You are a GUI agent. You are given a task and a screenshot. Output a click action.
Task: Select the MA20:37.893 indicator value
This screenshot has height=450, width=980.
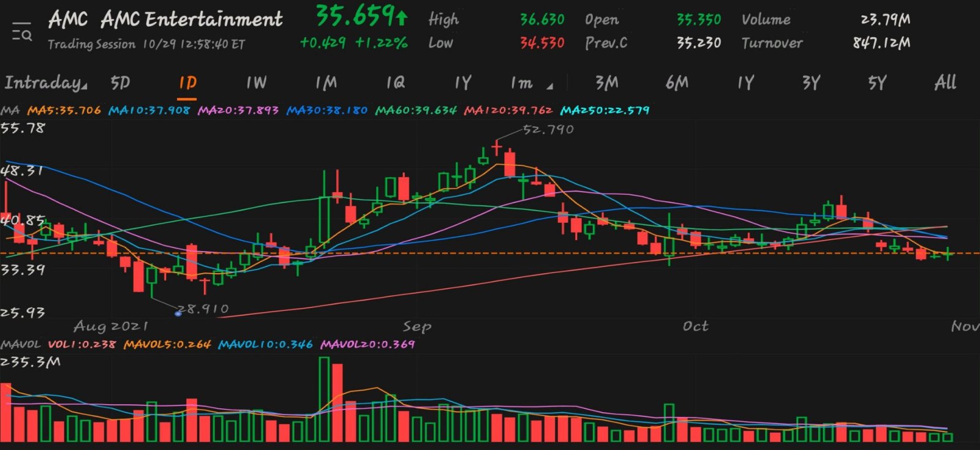click(238, 110)
